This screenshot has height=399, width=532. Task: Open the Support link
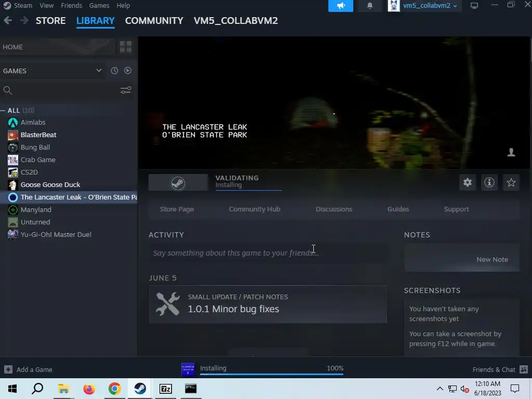point(456,209)
